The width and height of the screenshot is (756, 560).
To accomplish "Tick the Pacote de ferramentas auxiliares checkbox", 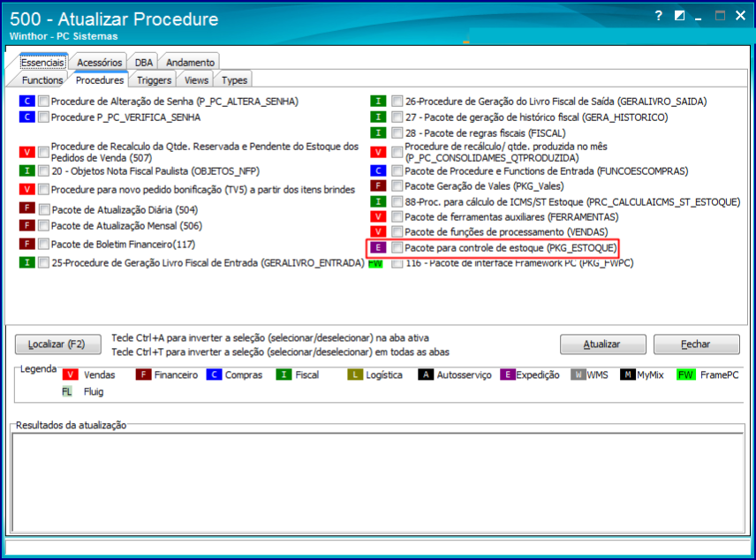I will pos(397,216).
